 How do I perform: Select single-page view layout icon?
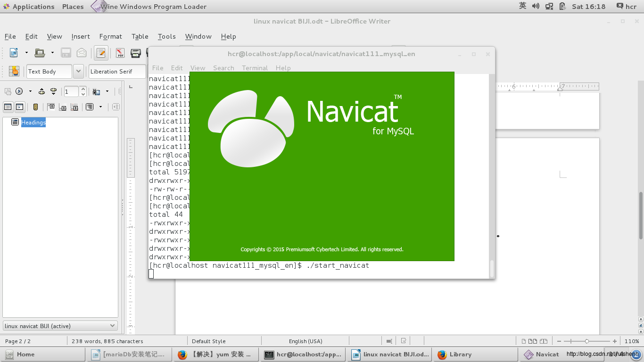pos(524,341)
